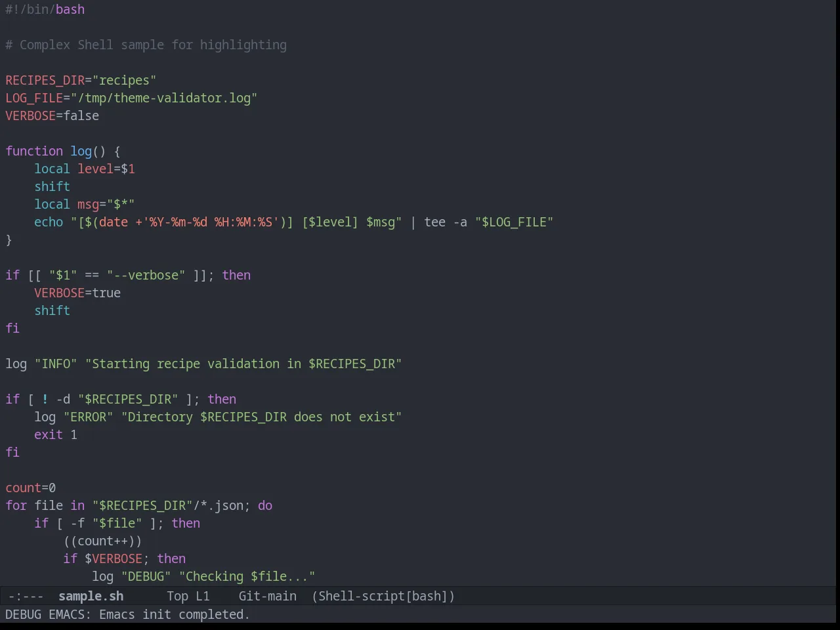Click the -:--- buffer status indicator
840x630 pixels.
pos(26,596)
